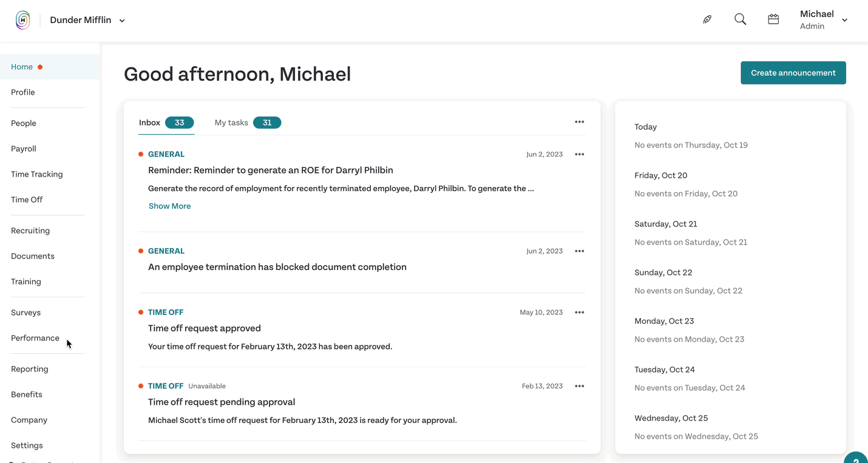Click Create announcement button
The width and height of the screenshot is (868, 463).
(793, 73)
